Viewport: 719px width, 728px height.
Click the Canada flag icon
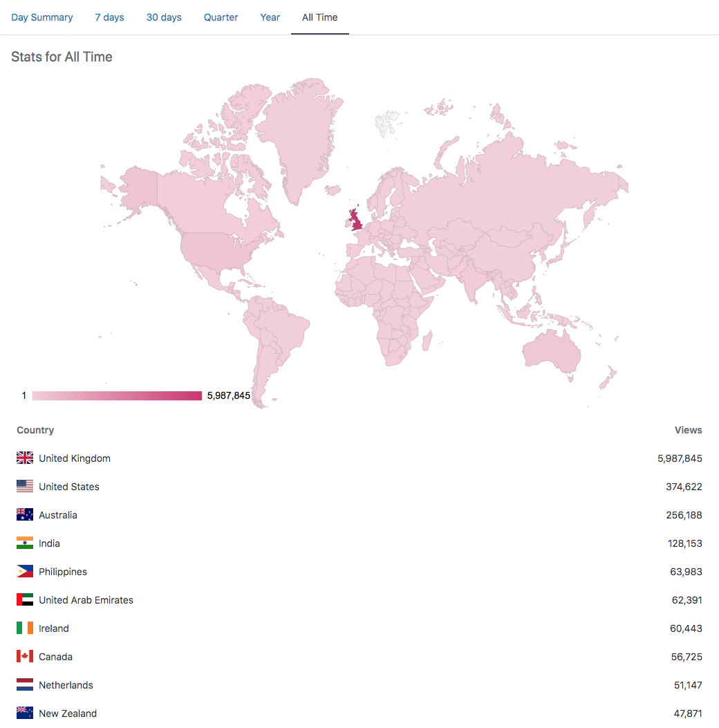(x=25, y=656)
